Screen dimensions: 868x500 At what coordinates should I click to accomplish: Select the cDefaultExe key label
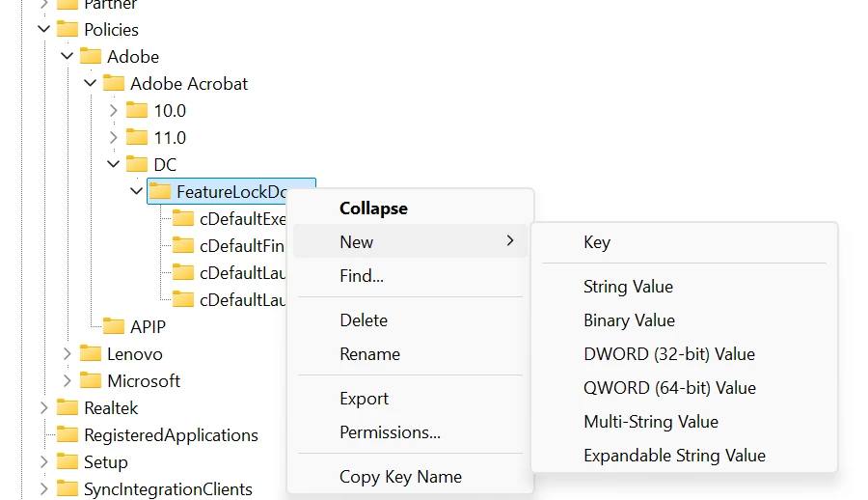242,219
